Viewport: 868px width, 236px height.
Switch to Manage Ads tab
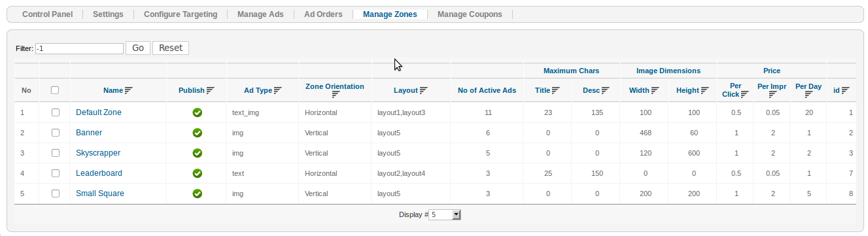coord(260,14)
